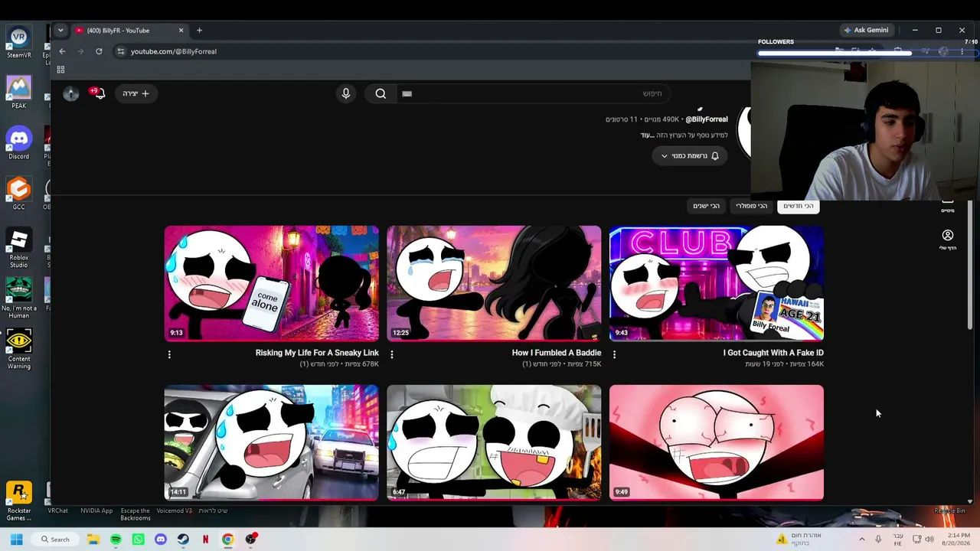The height and width of the screenshot is (551, 980).
Task: Click the YouTube search magnifier button
Action: [x=381, y=93]
